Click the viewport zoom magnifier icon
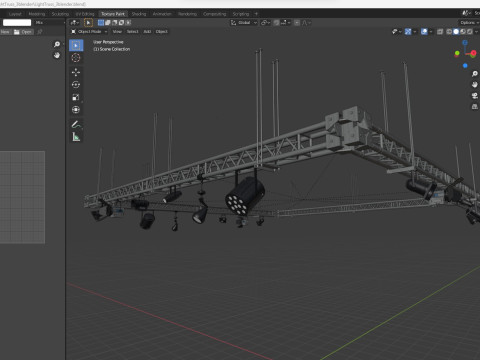The image size is (480, 360). (475, 74)
